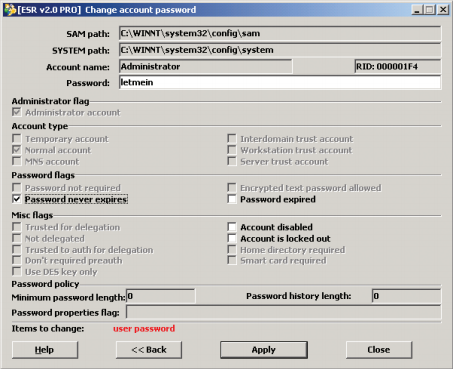Check Server trust account checkbox
Image resolution: width=454 pixels, height=369 pixels.
point(232,161)
